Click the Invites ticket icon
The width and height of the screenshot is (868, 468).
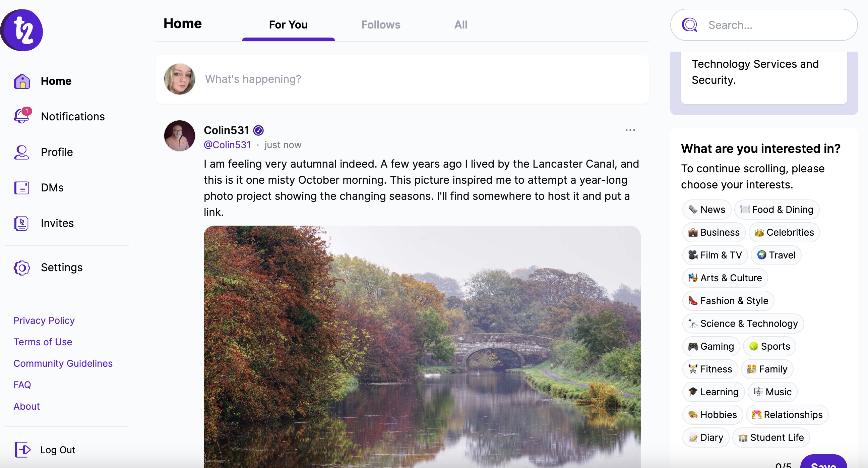click(21, 223)
